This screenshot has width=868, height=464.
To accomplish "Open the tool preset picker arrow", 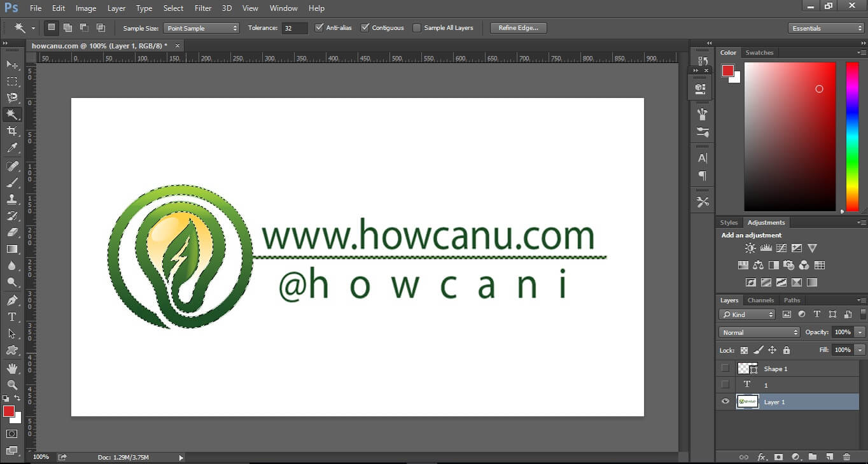I will [33, 28].
